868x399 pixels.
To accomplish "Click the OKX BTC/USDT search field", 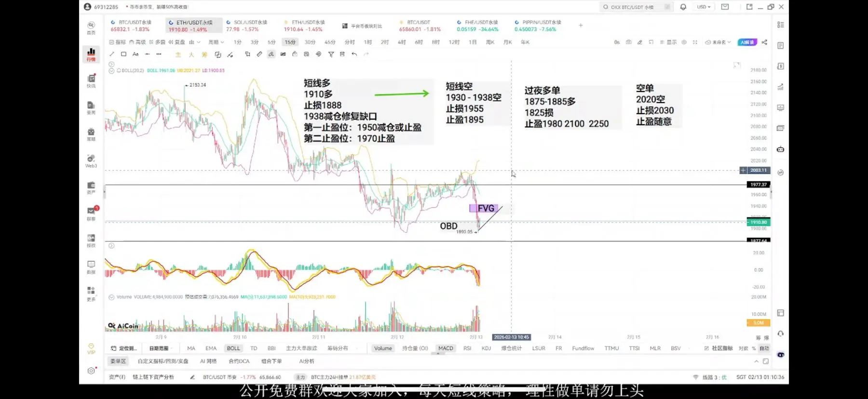I will [x=637, y=7].
